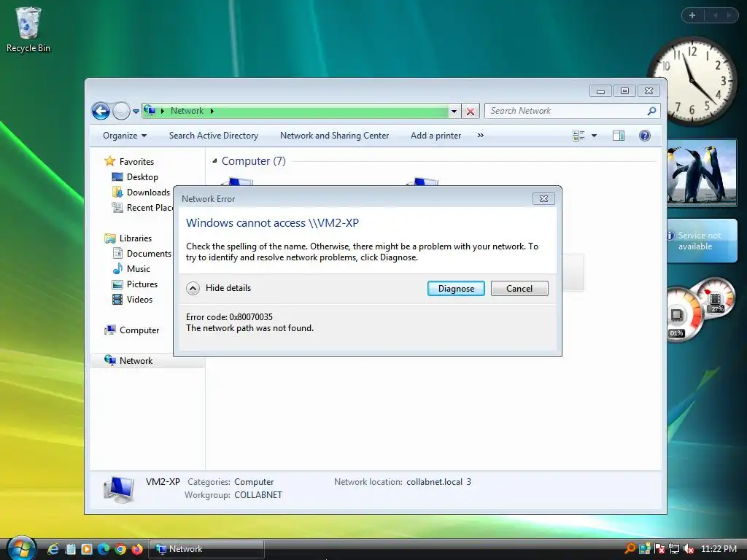This screenshot has height=560, width=747.
Task: Open the Recycle Bin desktop icon
Action: click(x=28, y=29)
